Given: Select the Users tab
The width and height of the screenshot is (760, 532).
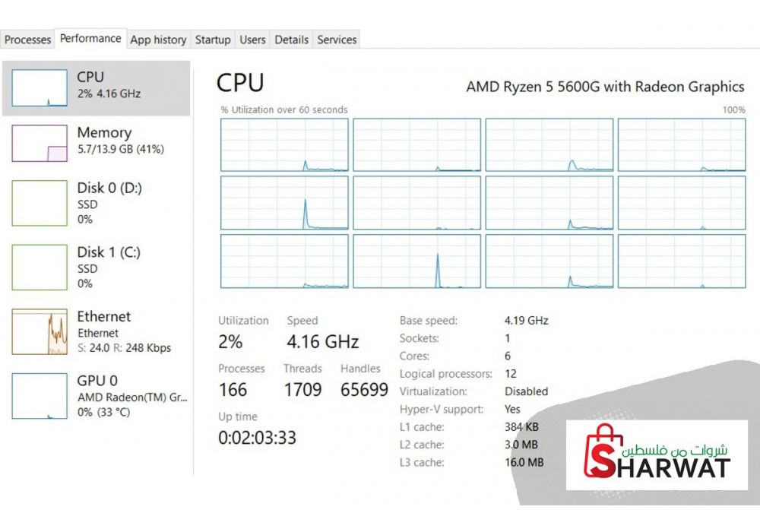Looking at the screenshot, I should coord(252,40).
